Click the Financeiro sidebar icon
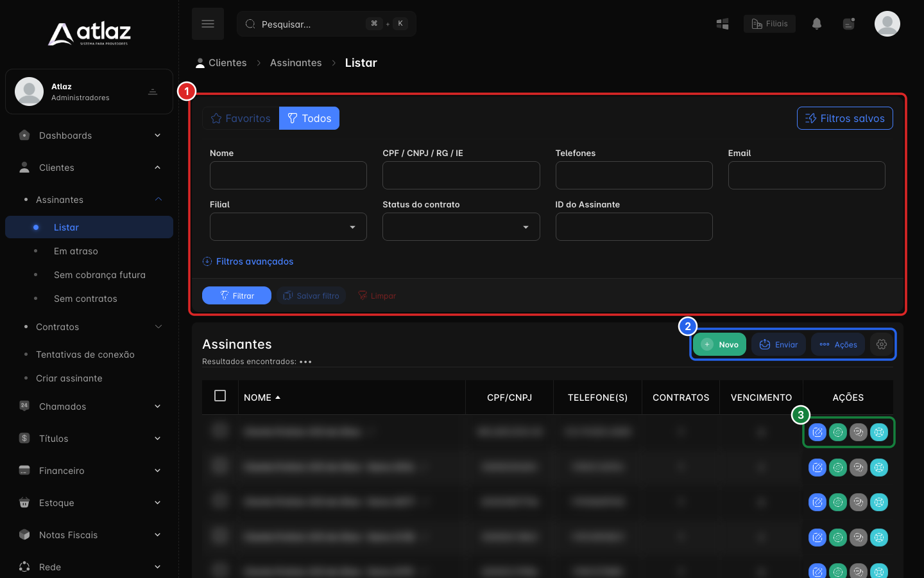This screenshot has height=578, width=924. point(24,470)
